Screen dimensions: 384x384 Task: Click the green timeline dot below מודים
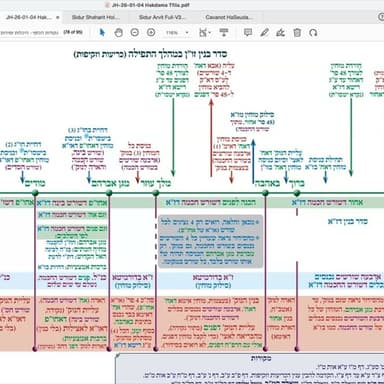coord(36,193)
